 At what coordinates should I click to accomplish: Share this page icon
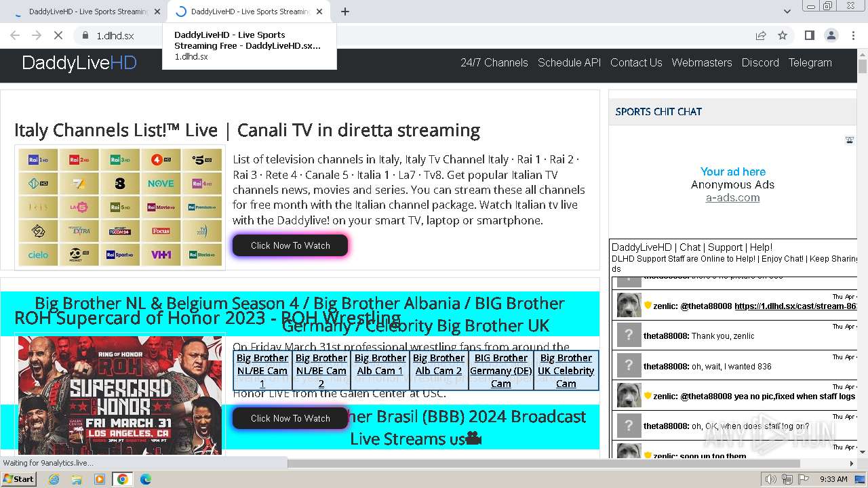tap(761, 35)
